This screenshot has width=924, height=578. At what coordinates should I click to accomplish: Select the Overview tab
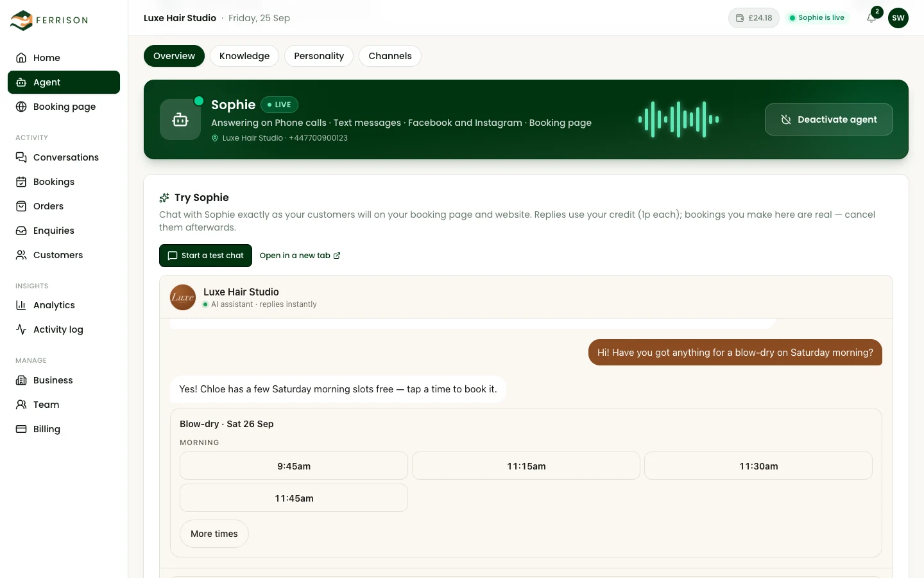[x=174, y=56]
